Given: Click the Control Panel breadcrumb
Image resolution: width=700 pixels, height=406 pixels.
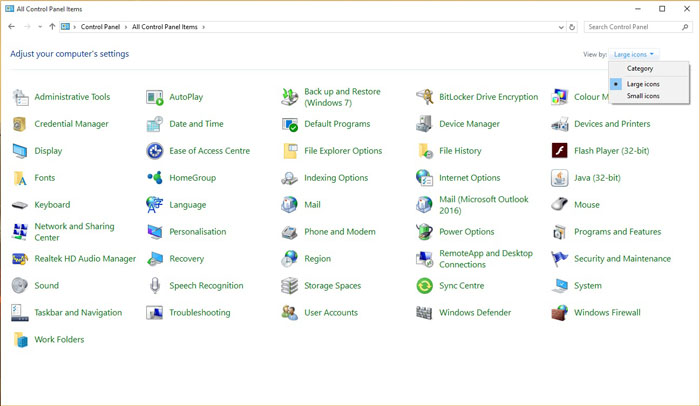Looking at the screenshot, I should (x=100, y=27).
